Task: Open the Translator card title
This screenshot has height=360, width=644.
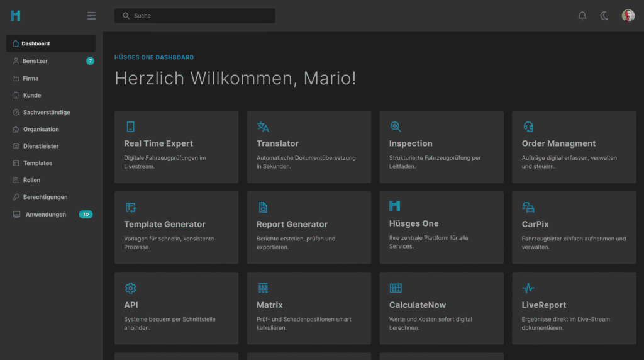Action: click(277, 143)
